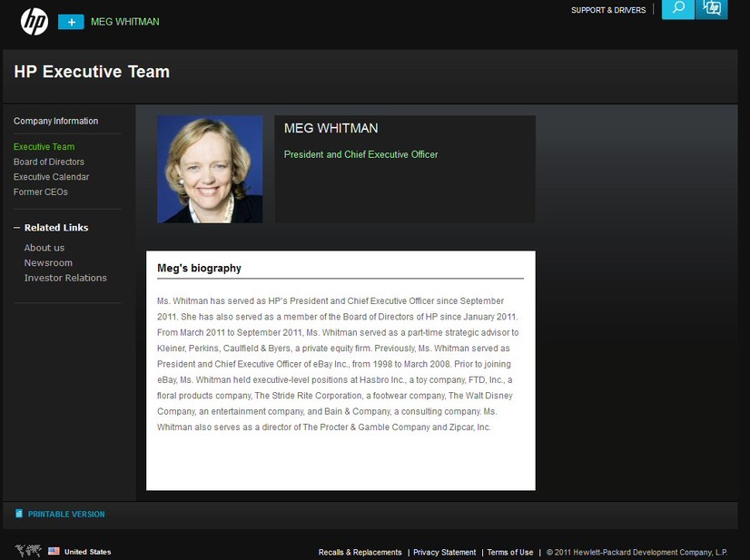Select Executive Team in sidebar
Screen dimensions: 750x560
click(44, 147)
